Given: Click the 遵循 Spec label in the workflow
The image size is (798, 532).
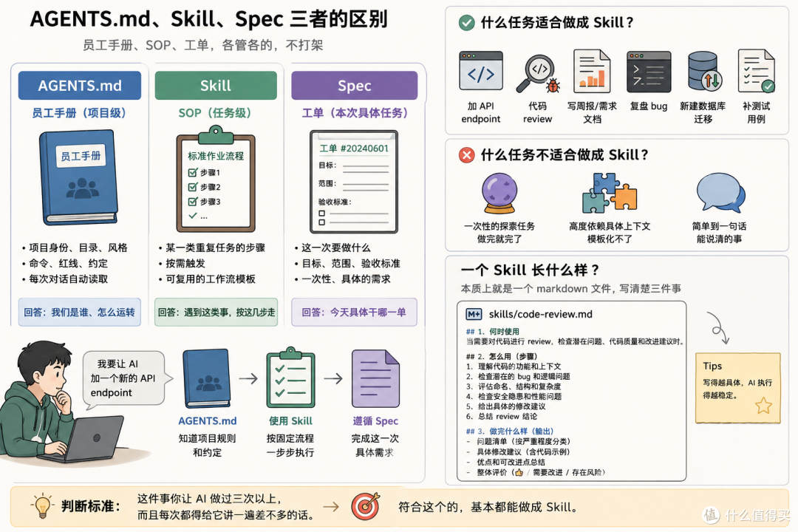Looking at the screenshot, I should 375,421.
